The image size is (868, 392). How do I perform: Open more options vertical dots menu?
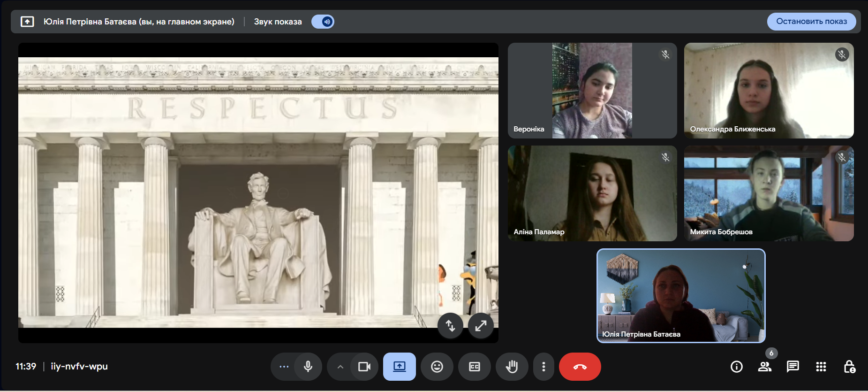(543, 367)
